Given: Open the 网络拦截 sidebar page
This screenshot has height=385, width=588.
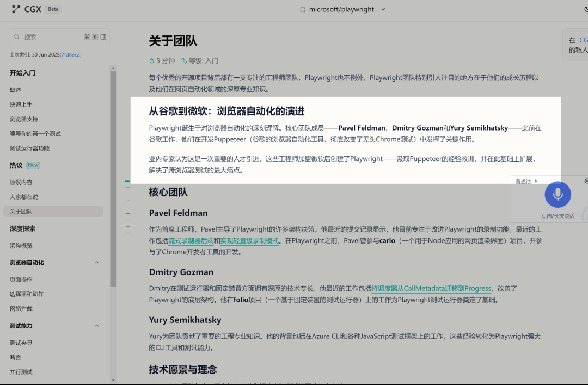Looking at the screenshot, I should [x=21, y=309].
